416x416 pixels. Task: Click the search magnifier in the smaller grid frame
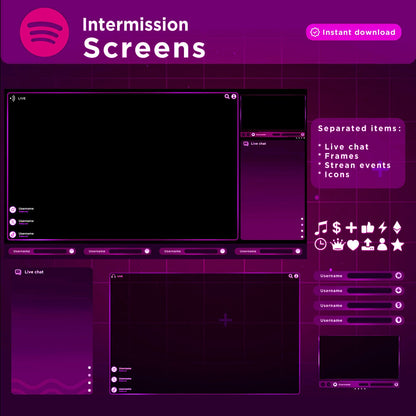point(291,276)
